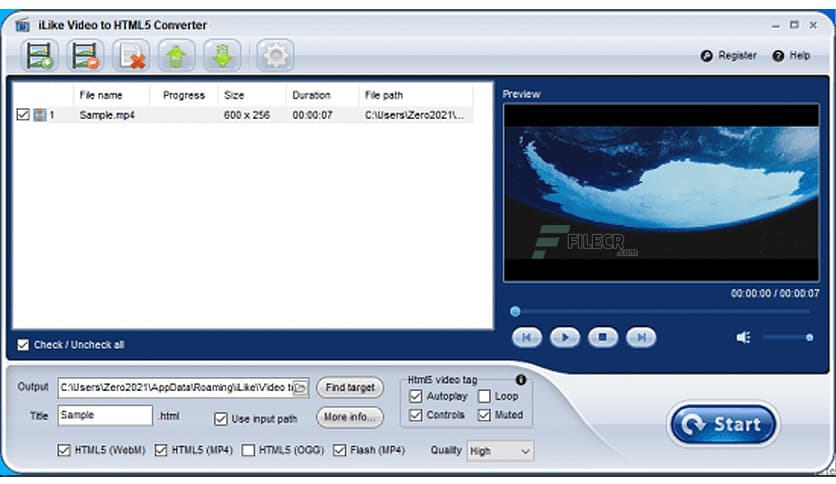The width and height of the screenshot is (836, 484).
Task: Click the preview seek bar track
Action: click(x=661, y=311)
